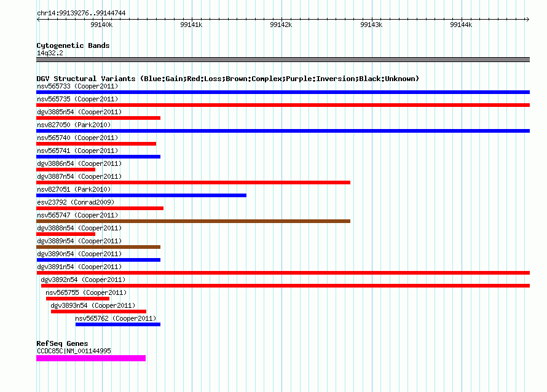Screen dimensions: 547x392
Task: Click the dgv3891n54 red loss bar
Action: pyautogui.click(x=283, y=273)
